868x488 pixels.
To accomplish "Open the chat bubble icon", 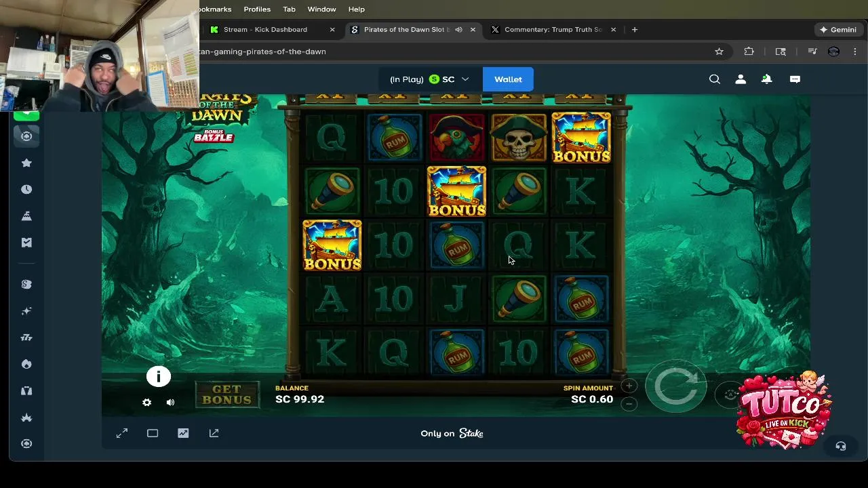I will (x=795, y=79).
